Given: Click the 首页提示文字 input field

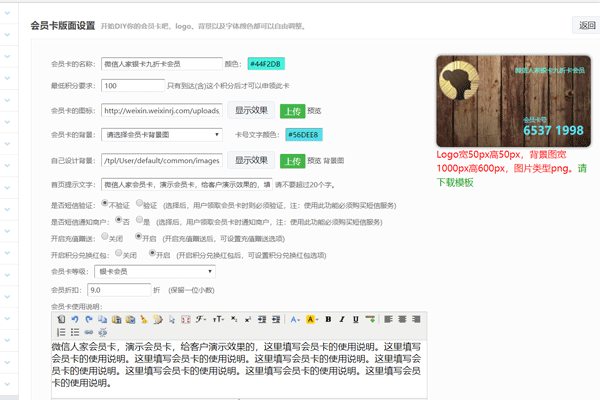Looking at the screenshot, I should pos(187,184).
